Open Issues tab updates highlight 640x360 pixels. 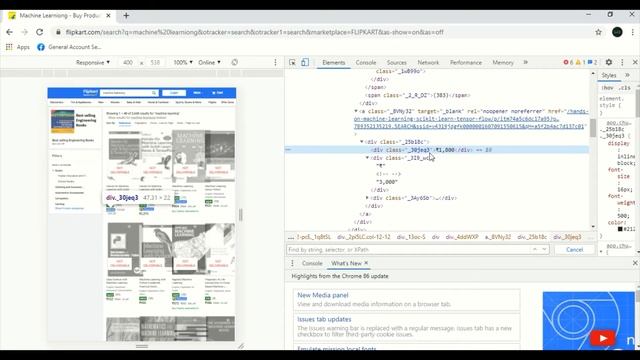point(324,319)
